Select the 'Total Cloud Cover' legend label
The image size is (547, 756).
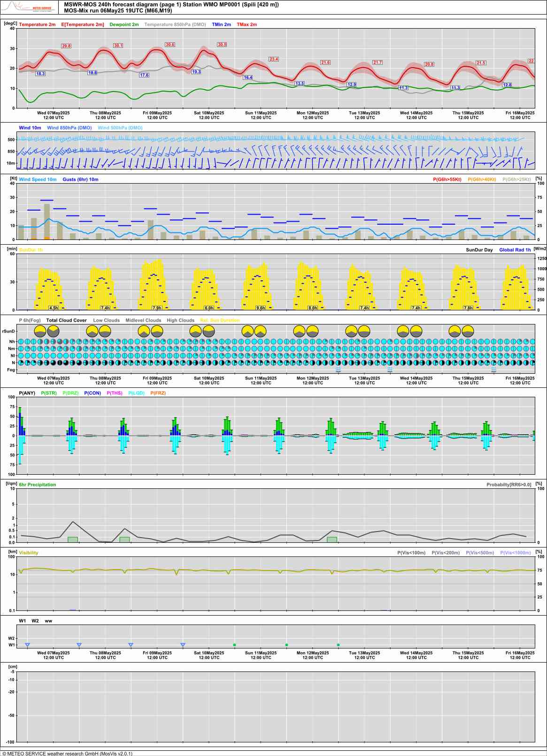coord(67,320)
